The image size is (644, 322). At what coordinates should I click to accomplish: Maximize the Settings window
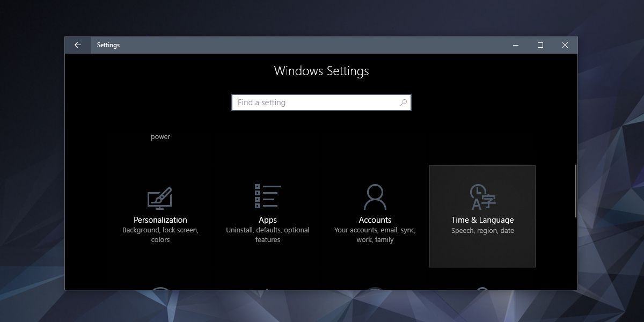pyautogui.click(x=540, y=45)
